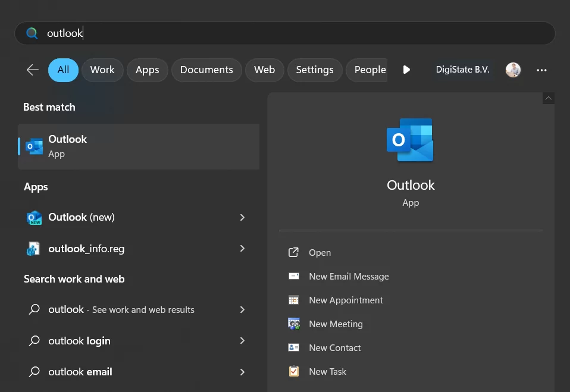Viewport: 570px width, 392px height.
Task: Expand 'See work and web results' chevron
Action: click(x=242, y=309)
